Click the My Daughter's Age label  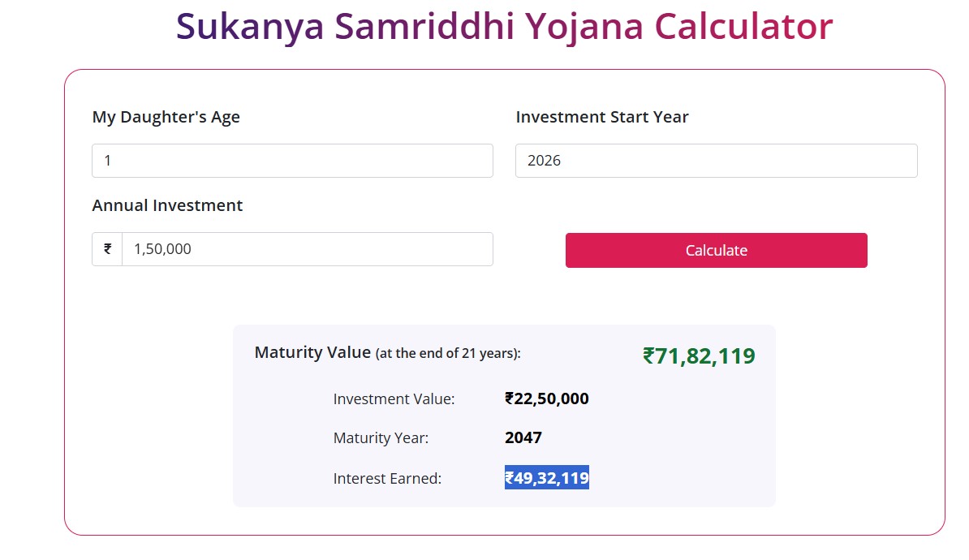coord(166,117)
